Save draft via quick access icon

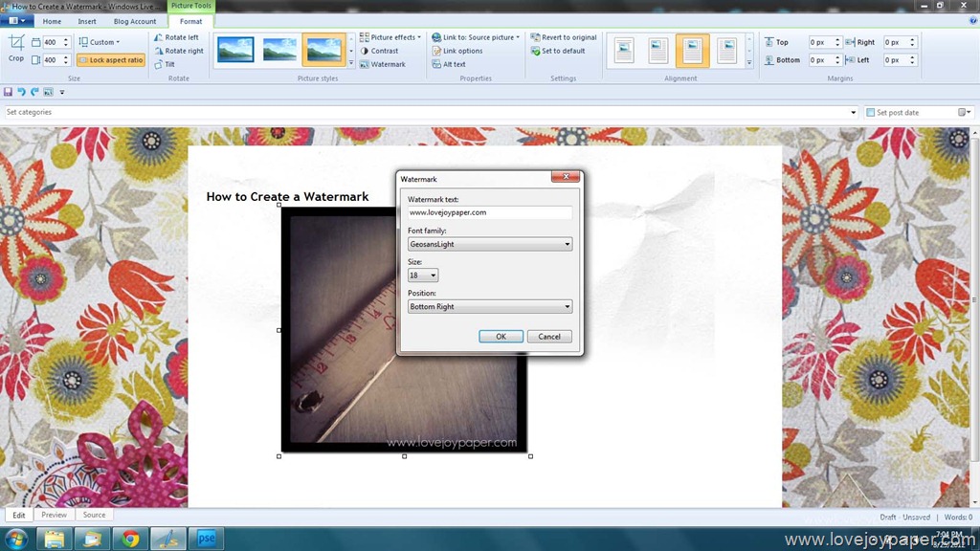click(8, 92)
